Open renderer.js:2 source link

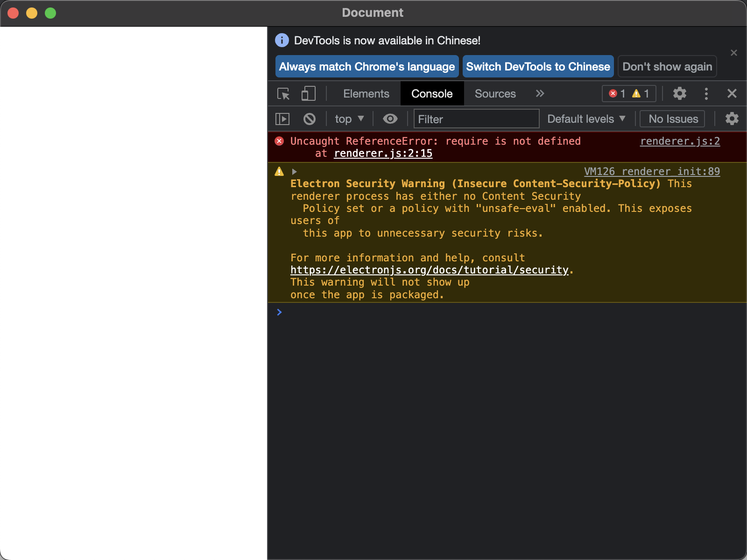(680, 141)
